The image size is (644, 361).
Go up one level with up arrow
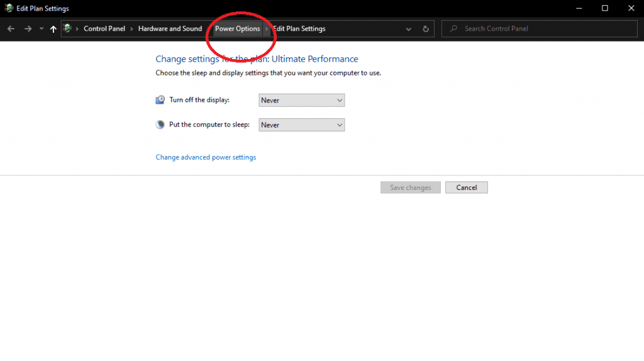[53, 29]
